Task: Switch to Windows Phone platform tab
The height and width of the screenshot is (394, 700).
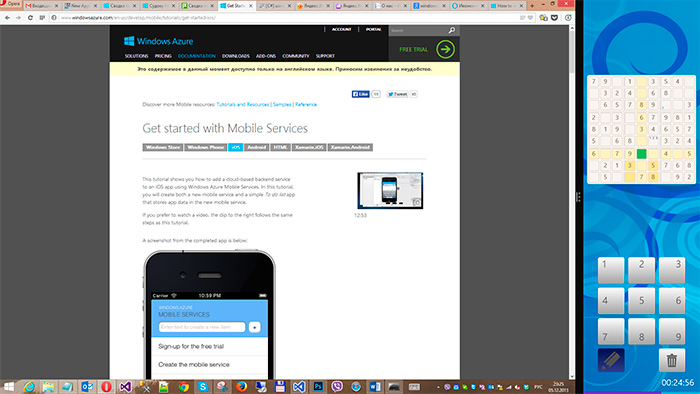Action: pos(206,147)
